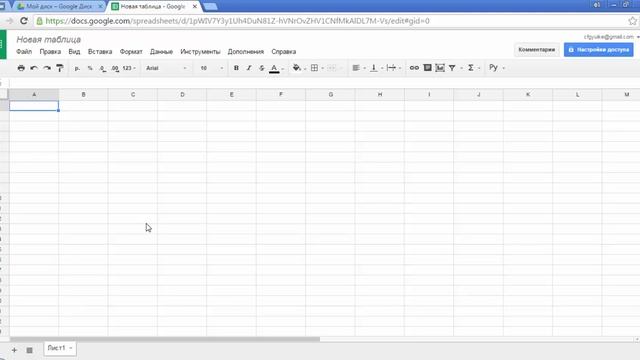The width and height of the screenshot is (640, 360).
Task: Click the browser address bar URL
Action: pyautogui.click(x=238, y=21)
